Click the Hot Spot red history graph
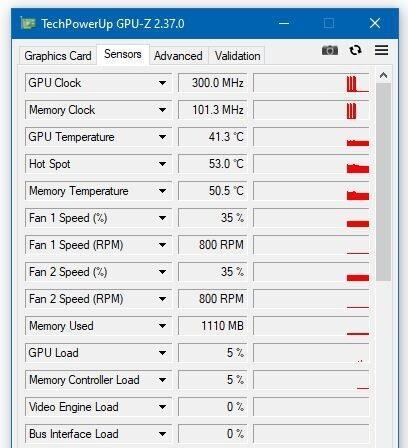 311,164
